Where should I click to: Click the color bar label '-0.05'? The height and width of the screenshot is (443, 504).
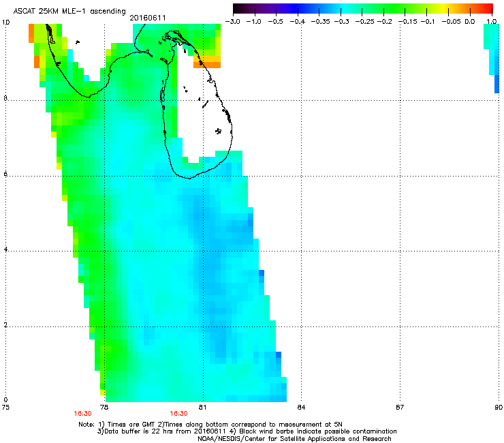tap(452, 22)
